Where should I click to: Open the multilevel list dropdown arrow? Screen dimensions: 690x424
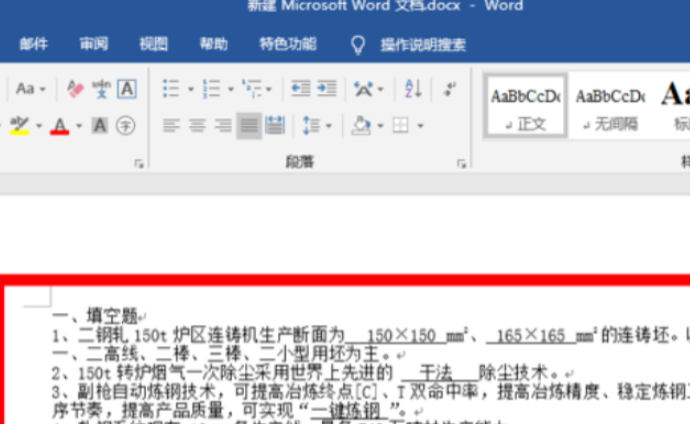269,89
